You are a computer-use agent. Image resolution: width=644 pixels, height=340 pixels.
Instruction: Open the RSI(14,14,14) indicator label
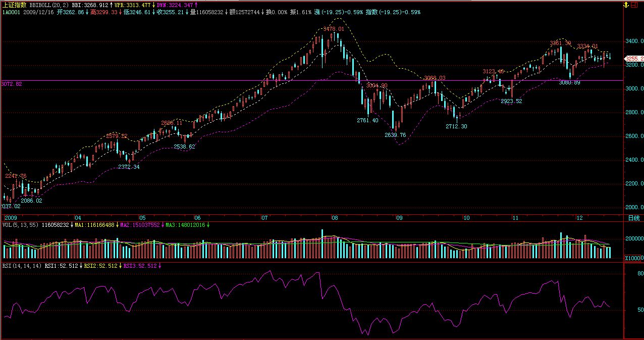[22, 266]
